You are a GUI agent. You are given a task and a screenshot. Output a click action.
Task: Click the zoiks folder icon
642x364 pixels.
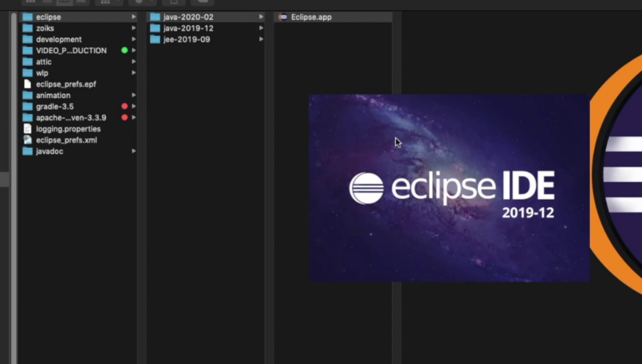[28, 28]
